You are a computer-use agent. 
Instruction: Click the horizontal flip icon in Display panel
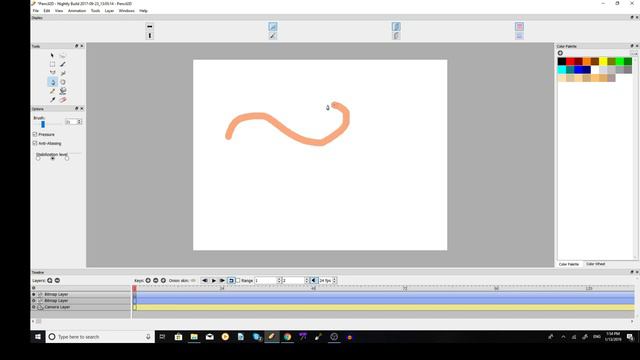point(150,27)
